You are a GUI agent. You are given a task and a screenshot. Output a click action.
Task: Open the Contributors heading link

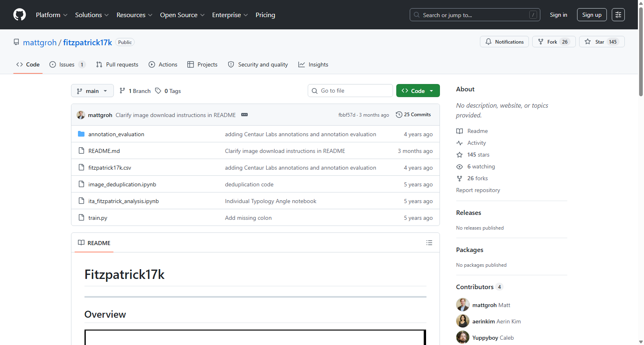[x=479, y=287]
